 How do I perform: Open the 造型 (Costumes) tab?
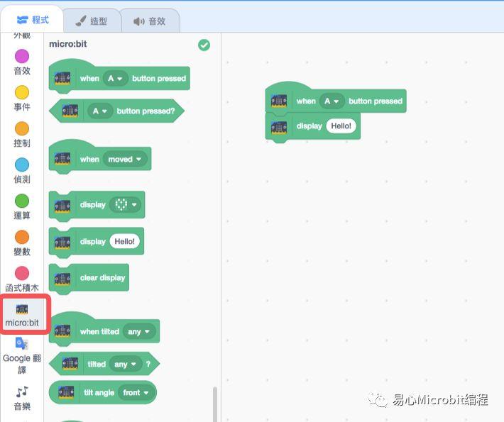pyautogui.click(x=92, y=21)
